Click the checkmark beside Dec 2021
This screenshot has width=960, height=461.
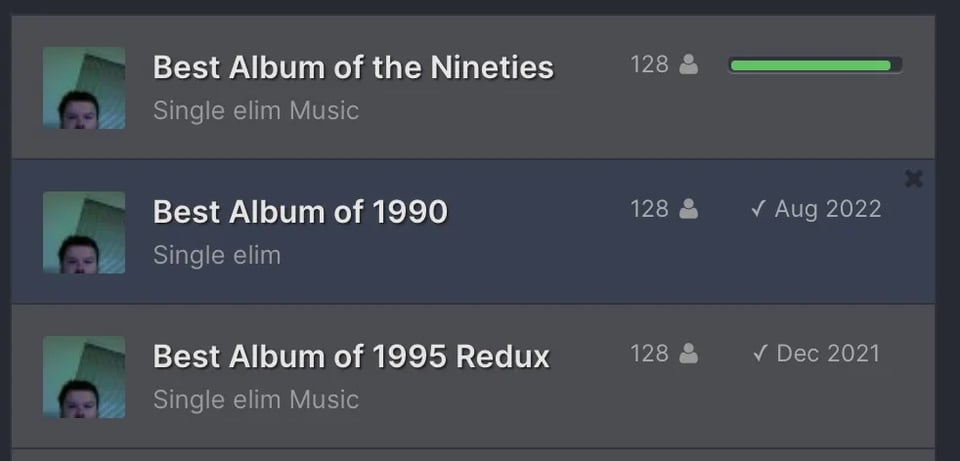pos(759,354)
